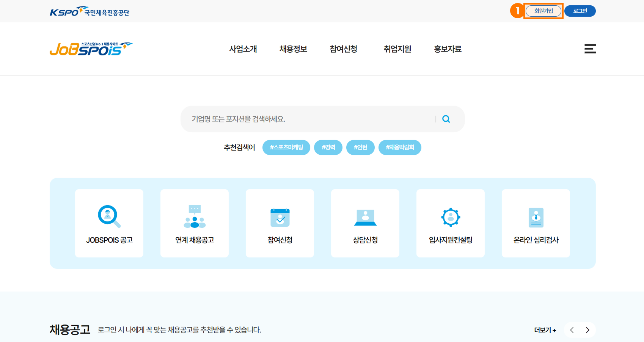Select the 연계 채용공고 icon card
The height and width of the screenshot is (342, 644).
[x=195, y=223]
